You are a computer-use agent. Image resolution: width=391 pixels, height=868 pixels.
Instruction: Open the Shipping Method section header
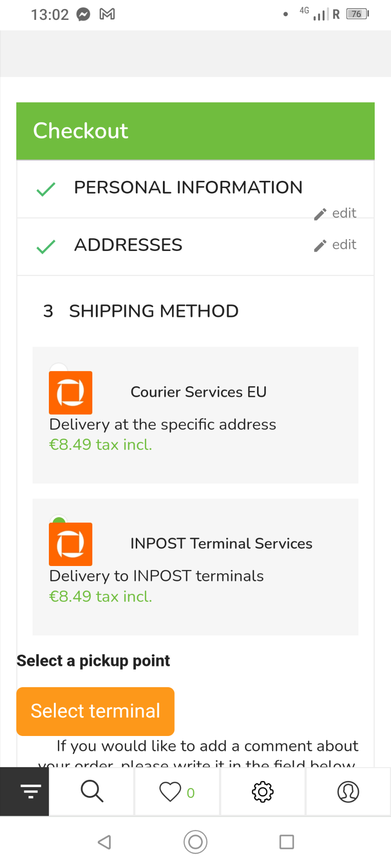pyautogui.click(x=153, y=311)
